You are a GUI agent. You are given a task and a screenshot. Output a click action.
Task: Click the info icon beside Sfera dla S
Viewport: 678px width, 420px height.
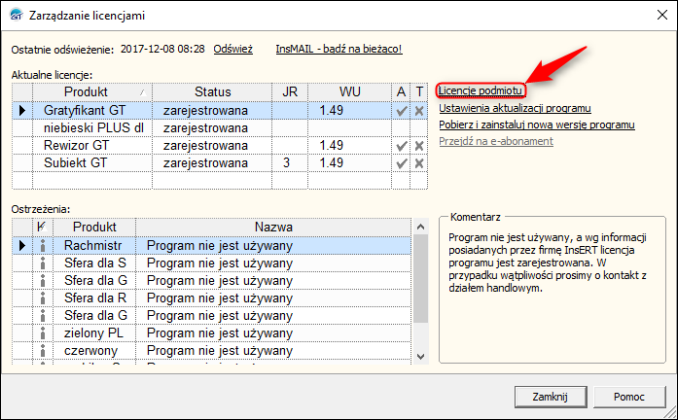click(43, 263)
